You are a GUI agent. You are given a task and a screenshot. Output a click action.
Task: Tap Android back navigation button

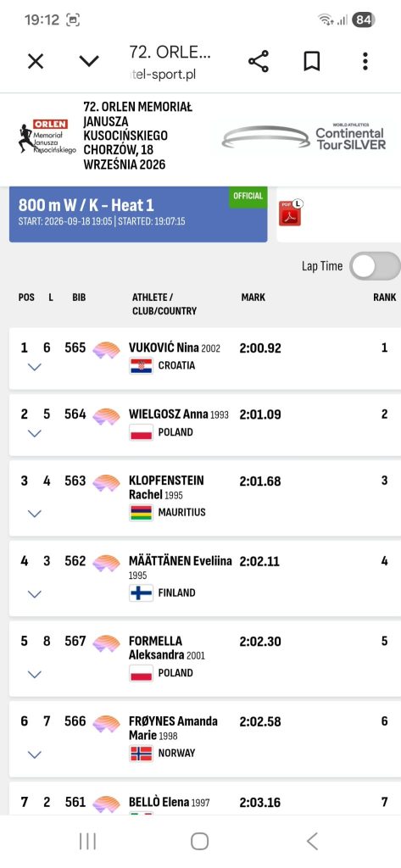click(x=312, y=842)
